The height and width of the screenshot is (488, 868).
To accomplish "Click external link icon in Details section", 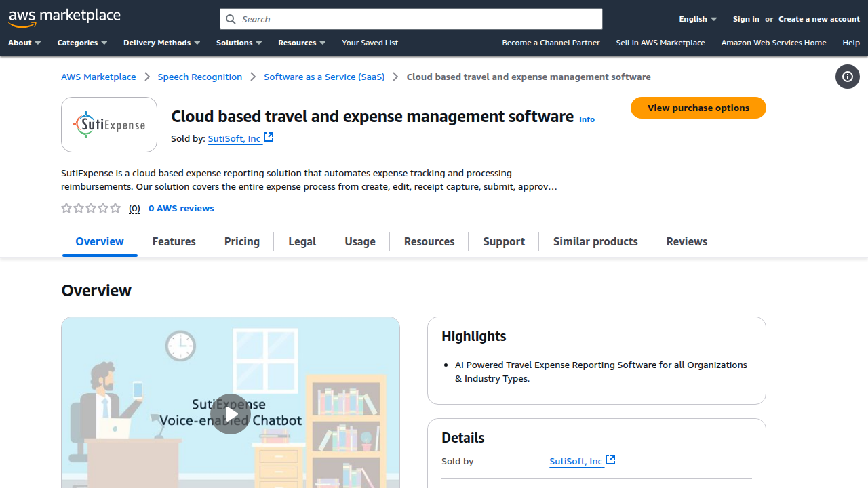I will (x=610, y=460).
